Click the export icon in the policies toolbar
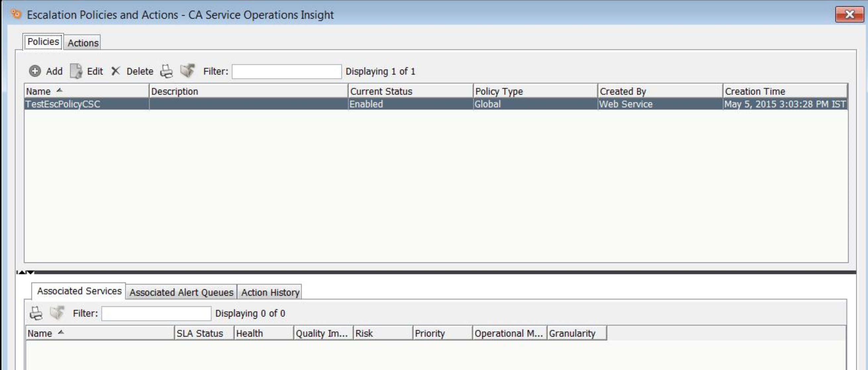This screenshot has width=868, height=370. click(x=187, y=70)
